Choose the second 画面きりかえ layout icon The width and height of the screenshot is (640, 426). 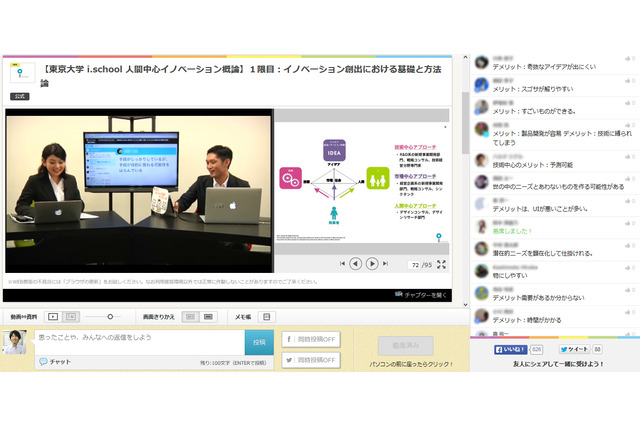208,317
